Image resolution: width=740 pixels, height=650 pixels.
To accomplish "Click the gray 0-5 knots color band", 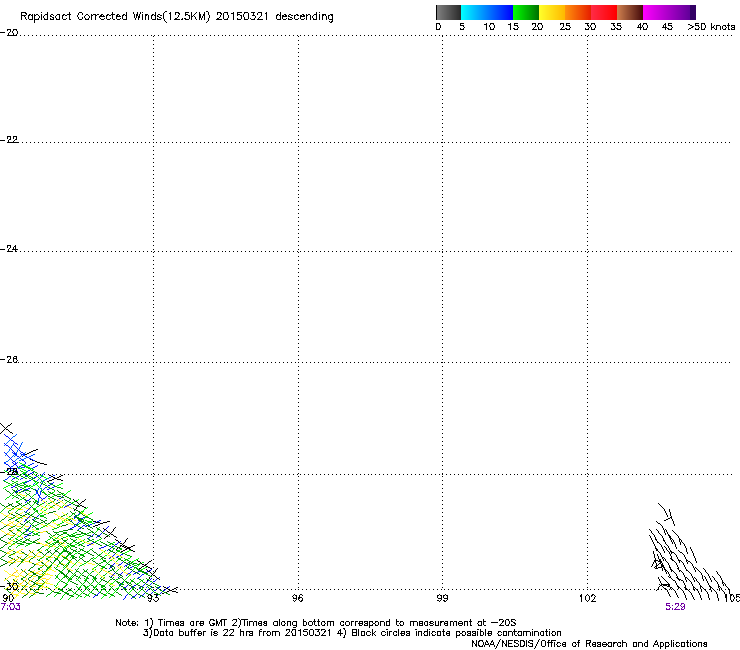I will [448, 12].
